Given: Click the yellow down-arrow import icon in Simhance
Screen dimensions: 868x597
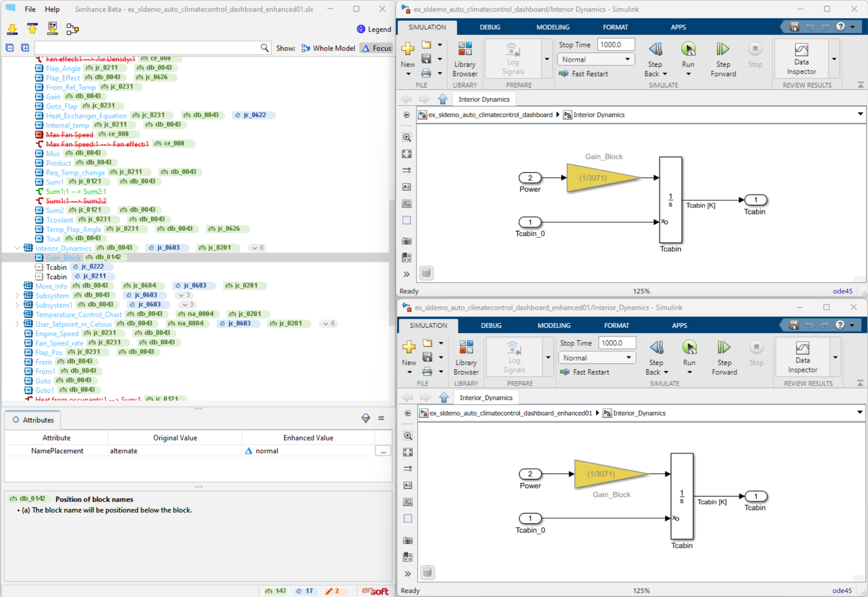Looking at the screenshot, I should 12,29.
